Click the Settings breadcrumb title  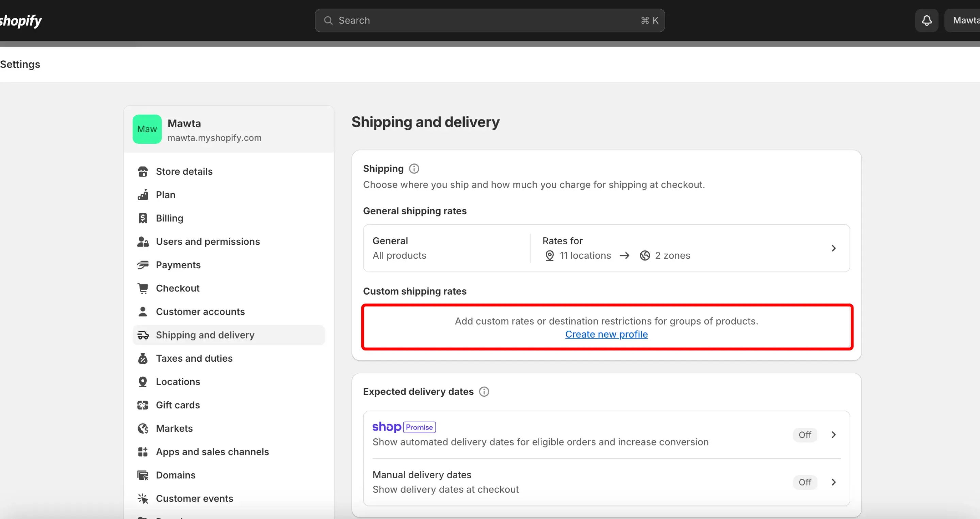[x=20, y=64]
